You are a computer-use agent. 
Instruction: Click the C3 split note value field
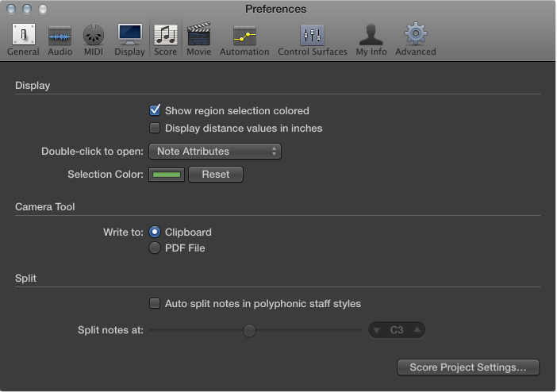tap(397, 330)
